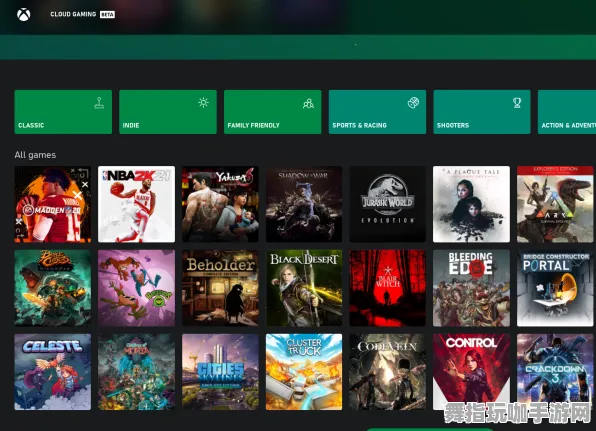The image size is (596, 431).
Task: Select the Bleeding Edge game tile
Action: (x=471, y=288)
